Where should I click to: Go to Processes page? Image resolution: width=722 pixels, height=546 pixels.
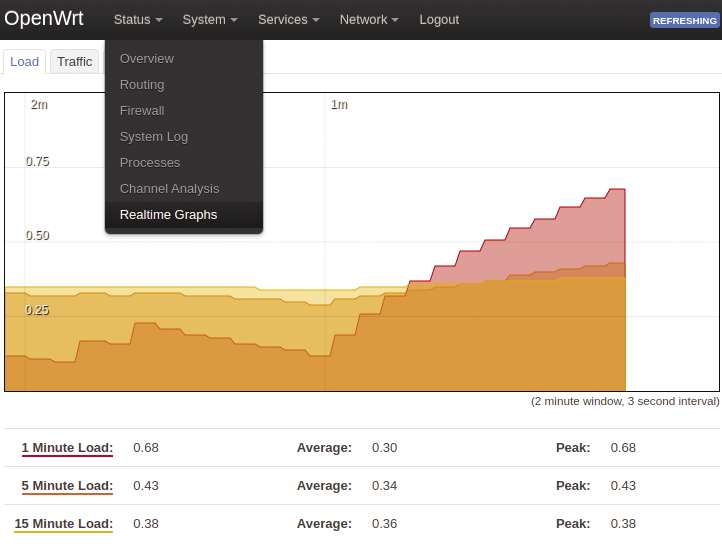tap(150, 163)
